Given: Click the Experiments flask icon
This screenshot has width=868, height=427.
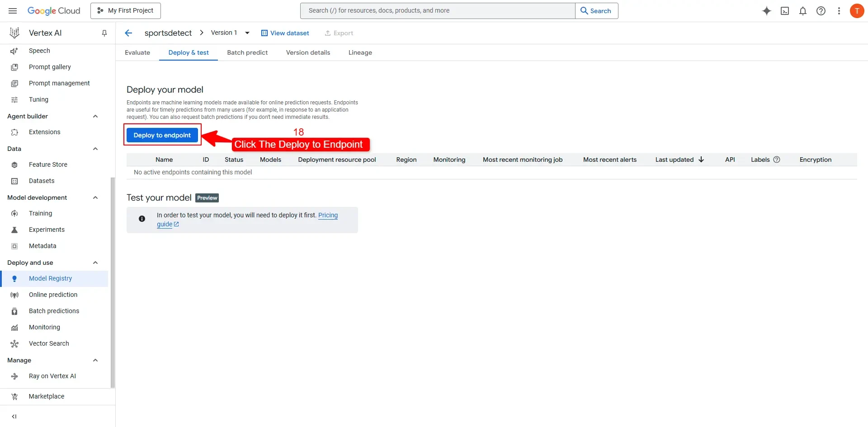Looking at the screenshot, I should tap(14, 230).
